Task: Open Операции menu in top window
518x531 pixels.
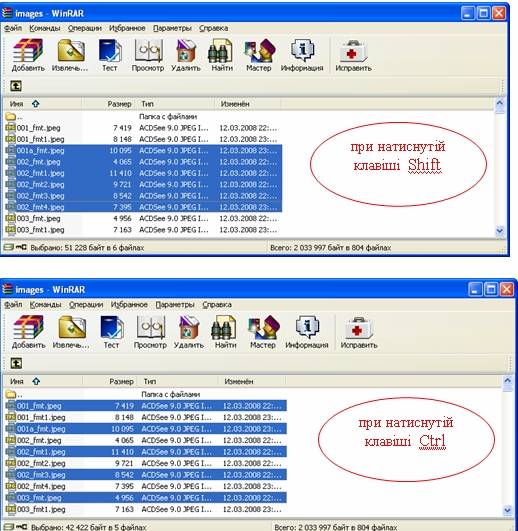Action: (85, 28)
